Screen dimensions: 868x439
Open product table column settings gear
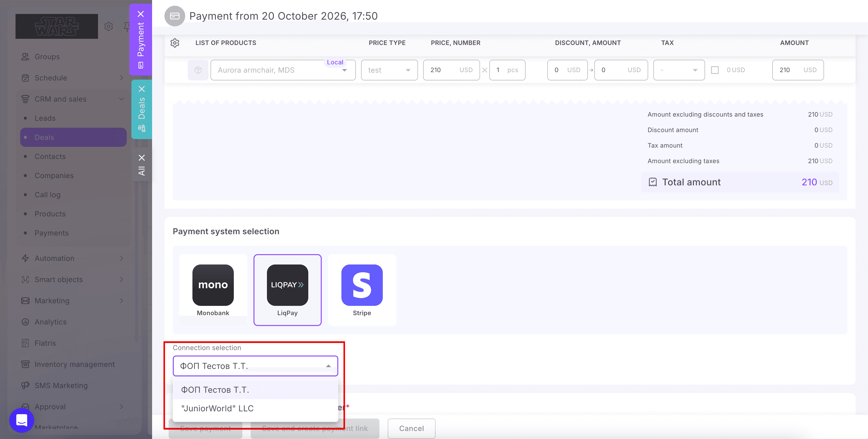(x=175, y=43)
